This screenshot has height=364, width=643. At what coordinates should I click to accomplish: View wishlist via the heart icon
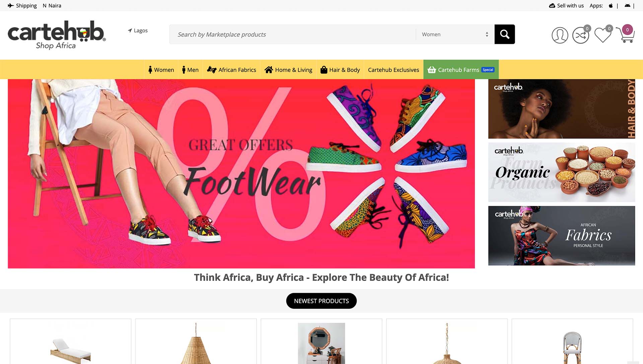coord(603,35)
